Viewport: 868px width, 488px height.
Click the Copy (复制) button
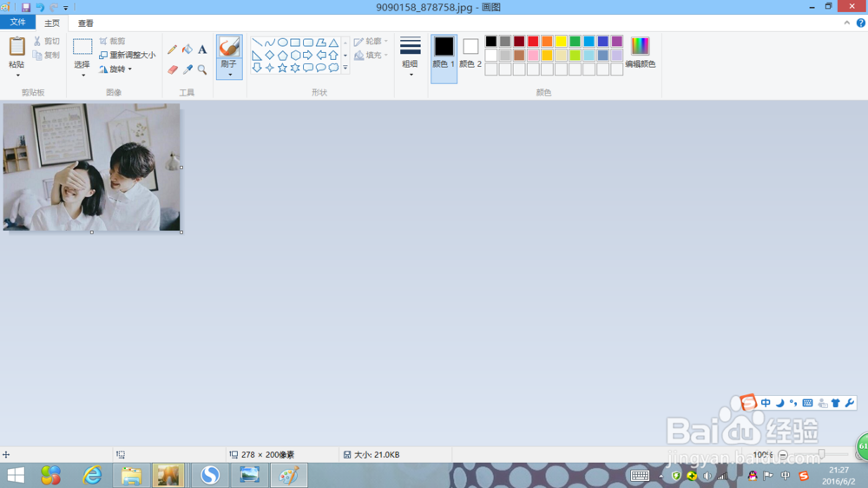(46, 55)
